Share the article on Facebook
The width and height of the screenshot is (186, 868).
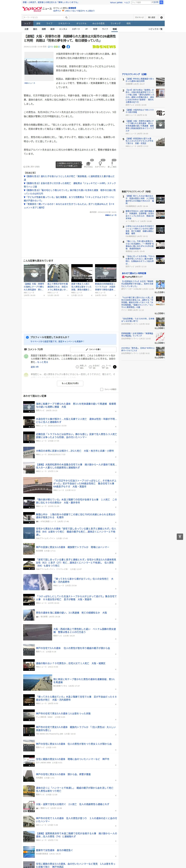(x=68, y=47)
